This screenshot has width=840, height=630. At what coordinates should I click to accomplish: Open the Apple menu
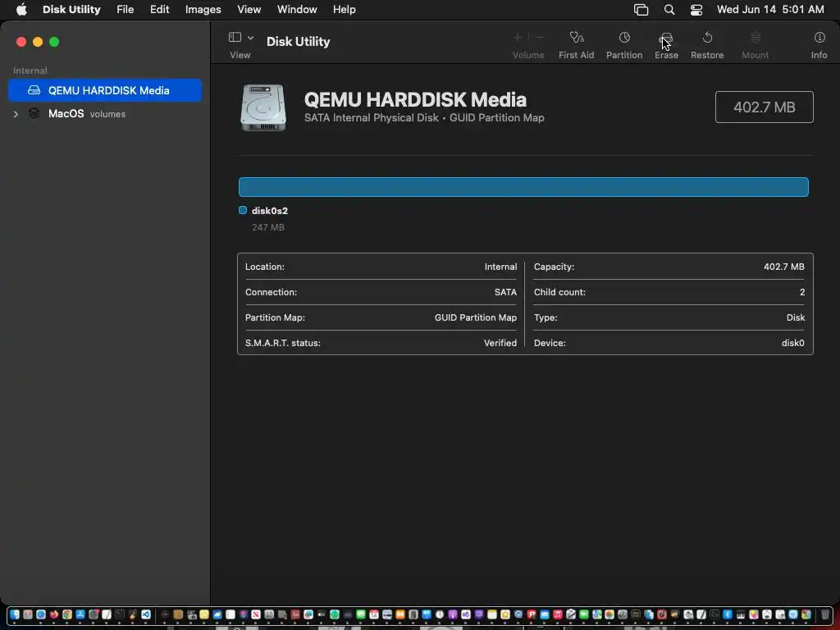tap(21, 9)
